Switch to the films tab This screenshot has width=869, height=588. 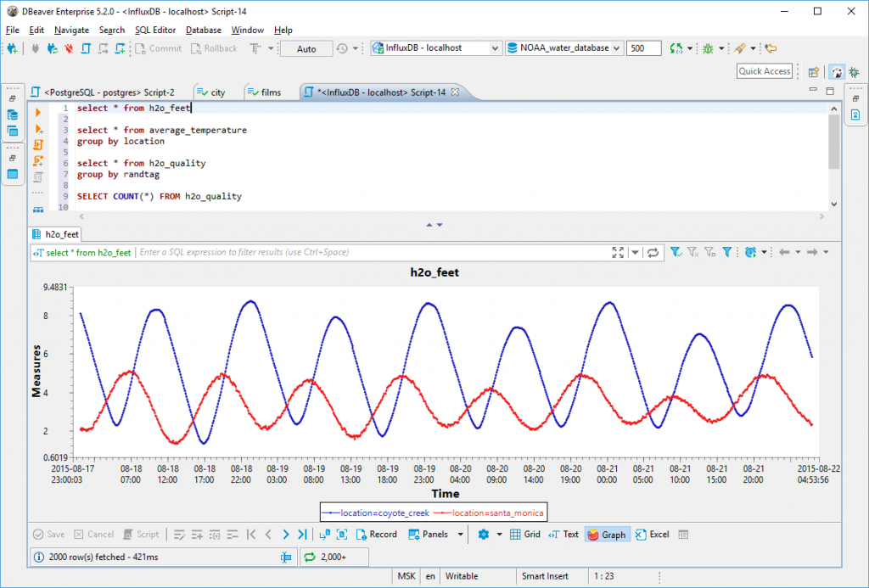265,92
